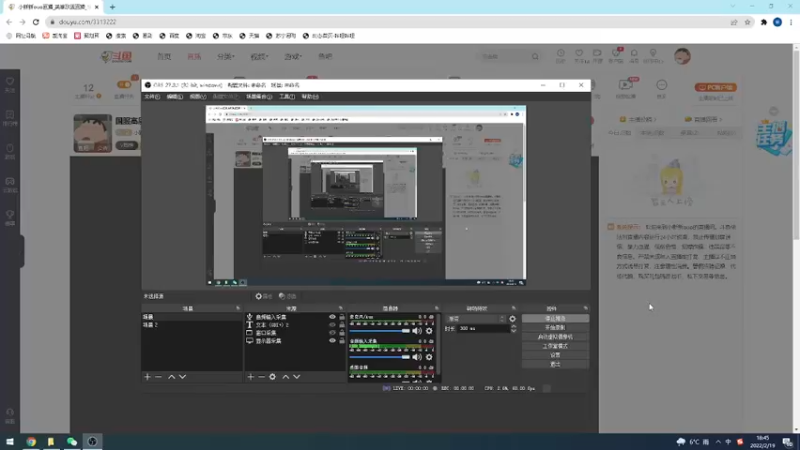Increase the transition duration with the up arrow
Screen dimensions: 800x450
coord(513,327)
